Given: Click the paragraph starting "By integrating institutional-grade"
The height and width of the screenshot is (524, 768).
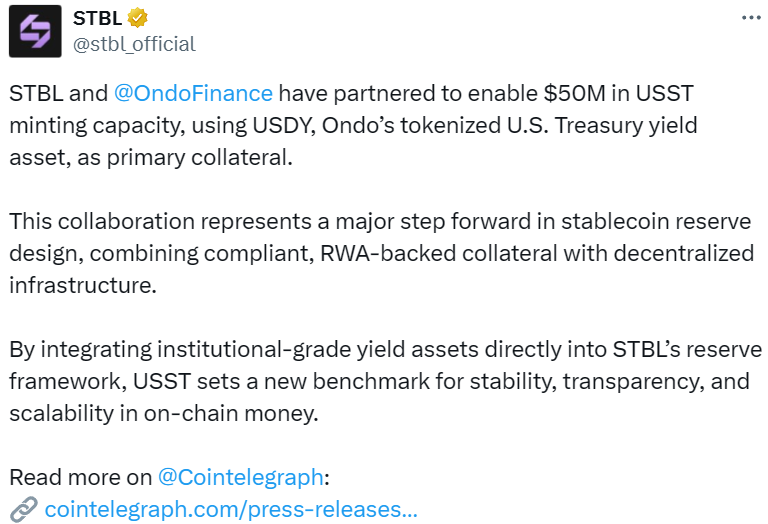Looking at the screenshot, I should (x=385, y=381).
